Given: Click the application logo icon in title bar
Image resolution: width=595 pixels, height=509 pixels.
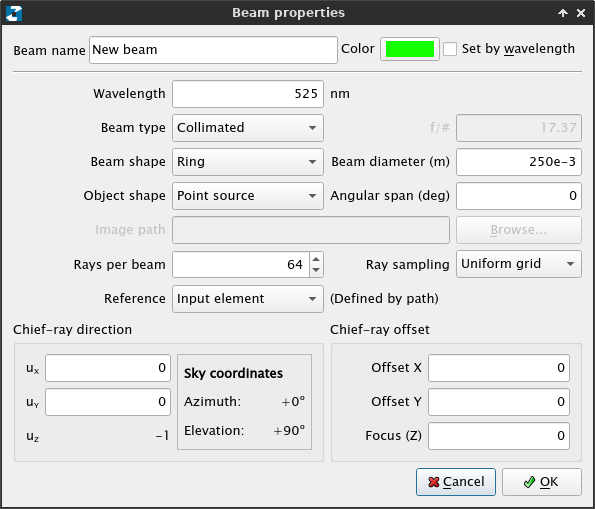Looking at the screenshot, I should point(14,13).
